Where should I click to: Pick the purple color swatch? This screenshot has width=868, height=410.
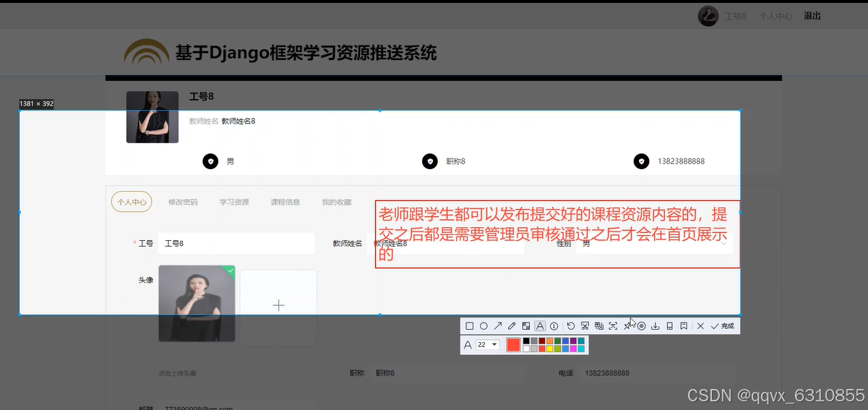click(573, 341)
